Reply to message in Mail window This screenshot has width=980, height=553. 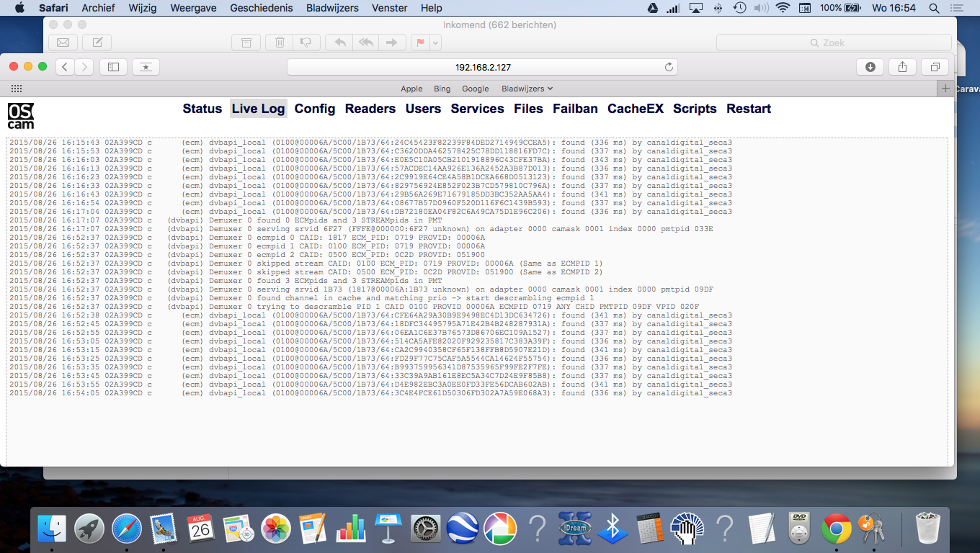(339, 42)
